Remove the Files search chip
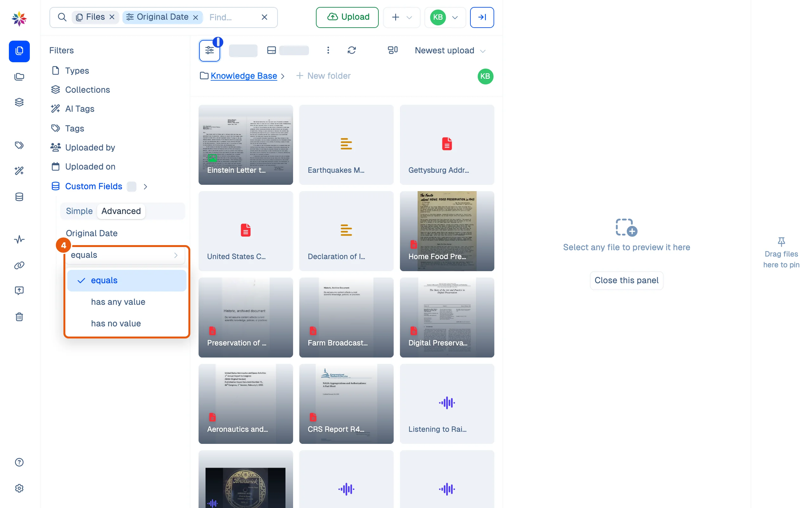The image size is (812, 508). click(x=112, y=17)
